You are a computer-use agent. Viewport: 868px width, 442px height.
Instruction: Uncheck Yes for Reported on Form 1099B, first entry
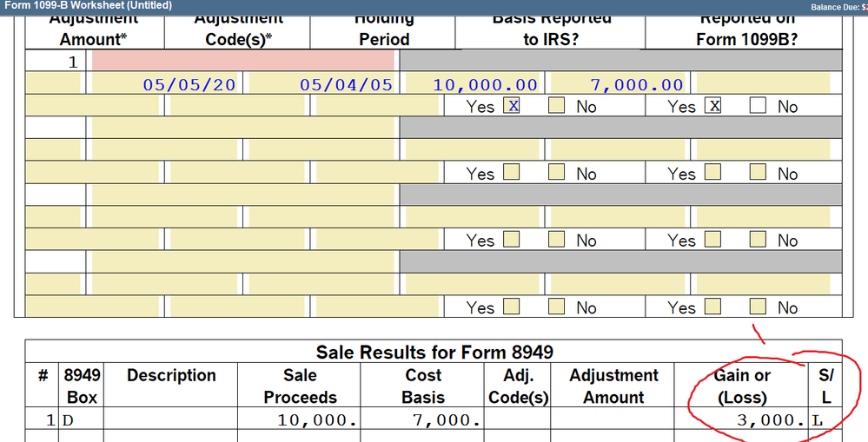[714, 106]
